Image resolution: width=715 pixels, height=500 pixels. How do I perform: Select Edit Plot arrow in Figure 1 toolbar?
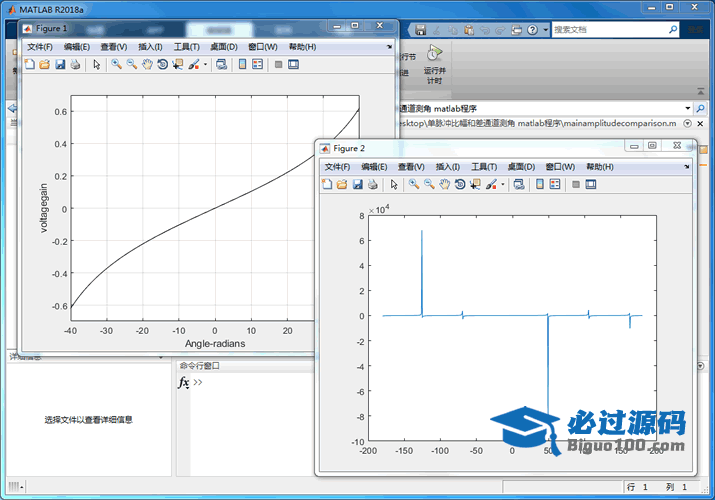(96, 64)
